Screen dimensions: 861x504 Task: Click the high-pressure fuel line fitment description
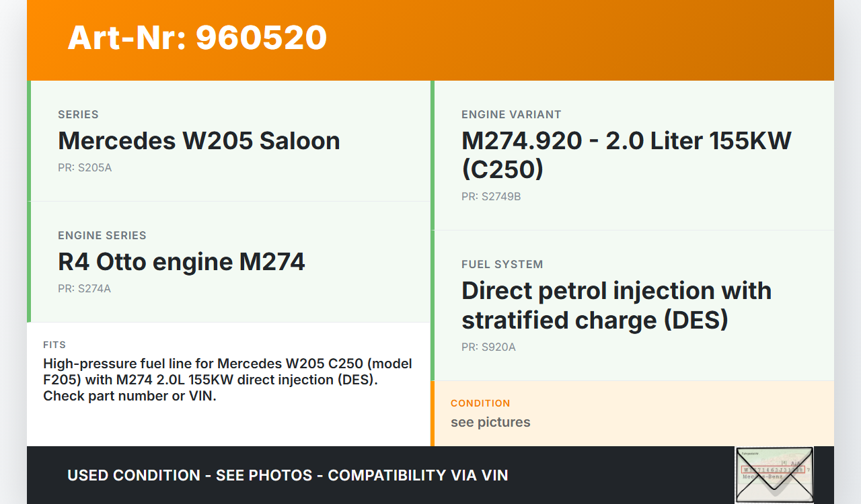[227, 380]
